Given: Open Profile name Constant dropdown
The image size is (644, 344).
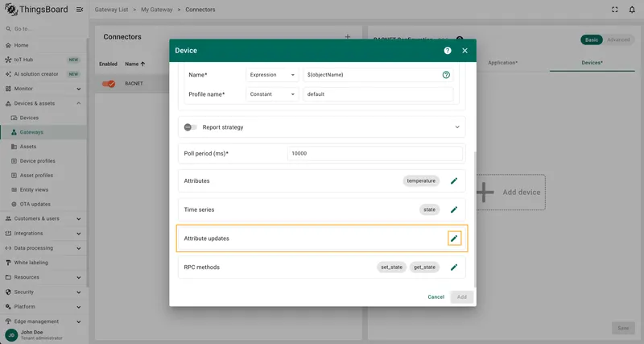Looking at the screenshot, I should 272,94.
